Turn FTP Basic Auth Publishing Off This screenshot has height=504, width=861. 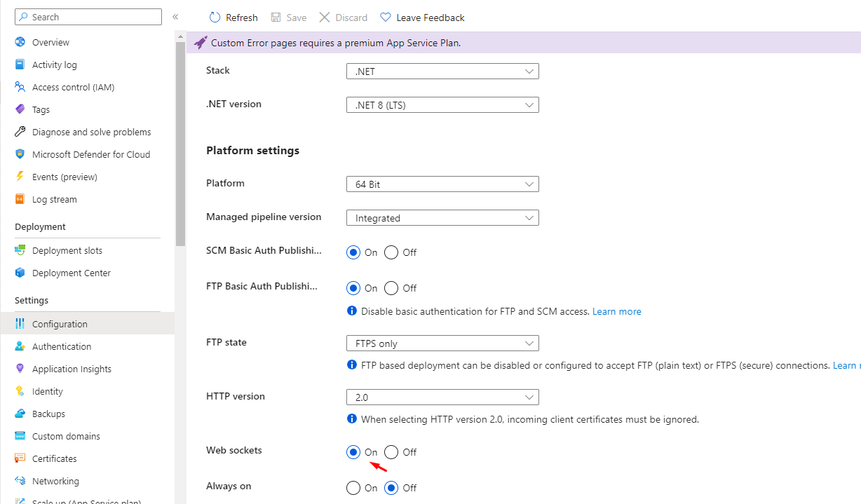[391, 288]
